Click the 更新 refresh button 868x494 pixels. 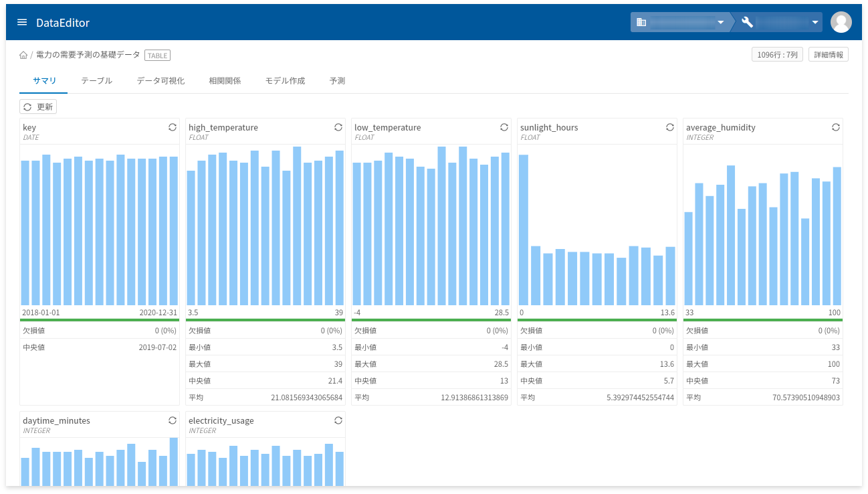[x=38, y=106]
